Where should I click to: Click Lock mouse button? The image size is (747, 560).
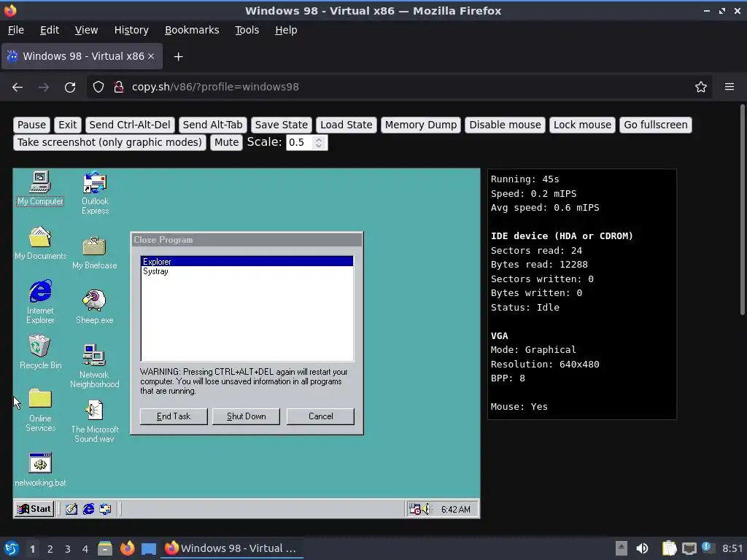pyautogui.click(x=582, y=125)
